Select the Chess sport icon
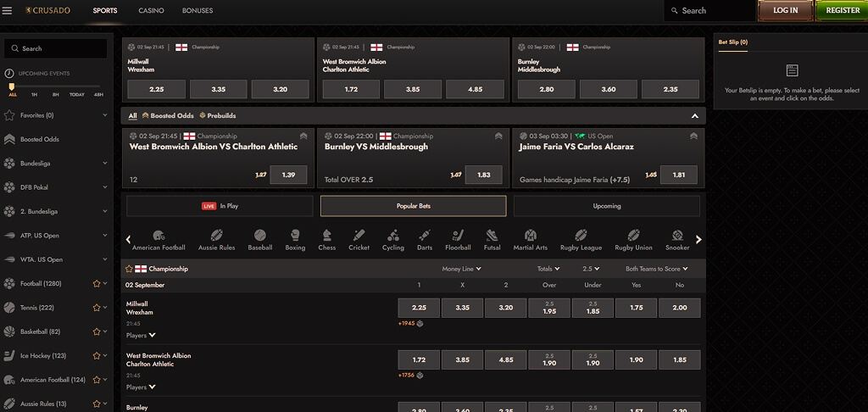The width and height of the screenshot is (868, 412). 326,241
